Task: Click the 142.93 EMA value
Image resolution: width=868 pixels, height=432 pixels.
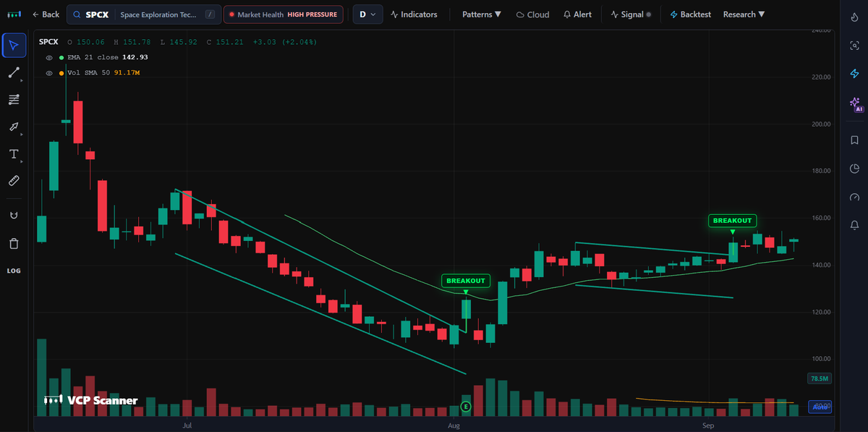Action: [x=135, y=57]
